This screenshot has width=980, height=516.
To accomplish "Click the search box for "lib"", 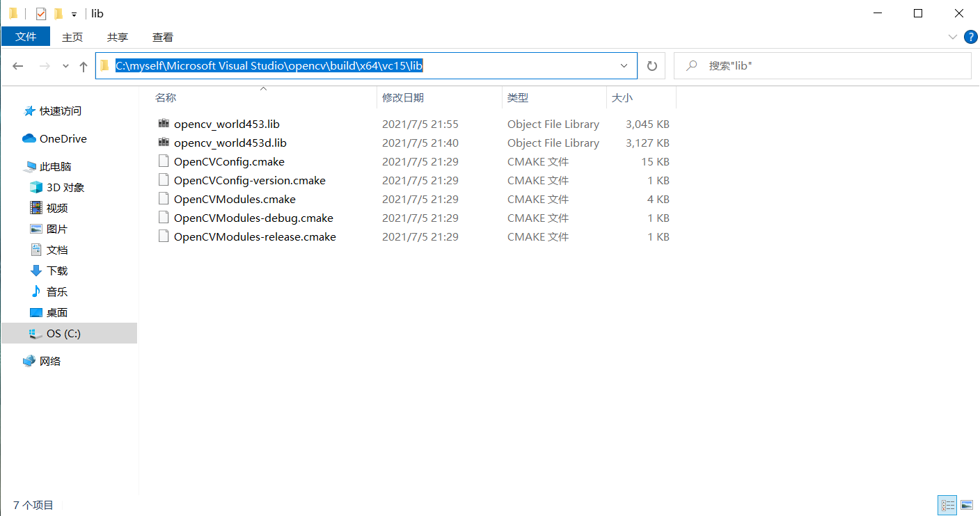I will [823, 66].
